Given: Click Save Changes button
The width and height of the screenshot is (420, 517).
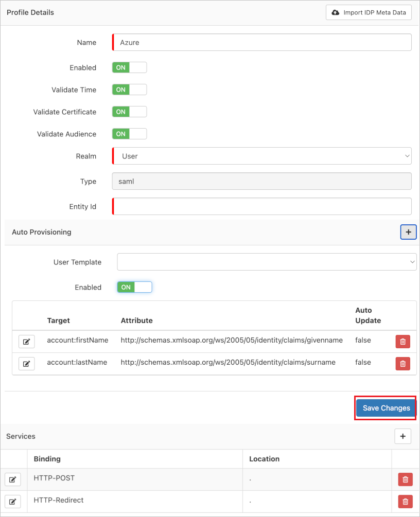Looking at the screenshot, I should coord(386,408).
